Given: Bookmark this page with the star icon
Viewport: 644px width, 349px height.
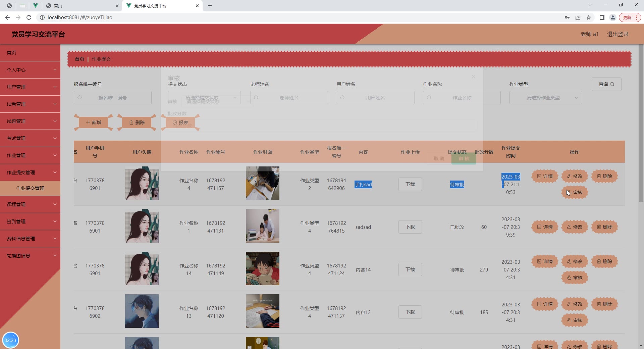Looking at the screenshot, I should pyautogui.click(x=589, y=17).
